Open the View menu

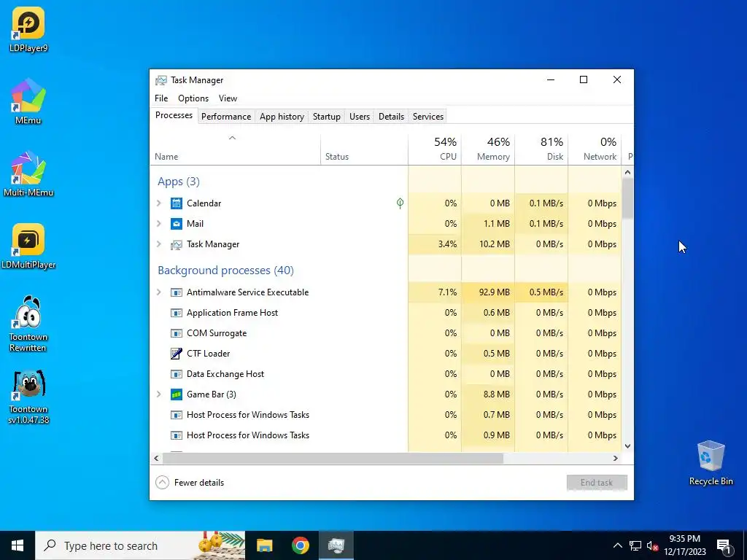pos(228,98)
